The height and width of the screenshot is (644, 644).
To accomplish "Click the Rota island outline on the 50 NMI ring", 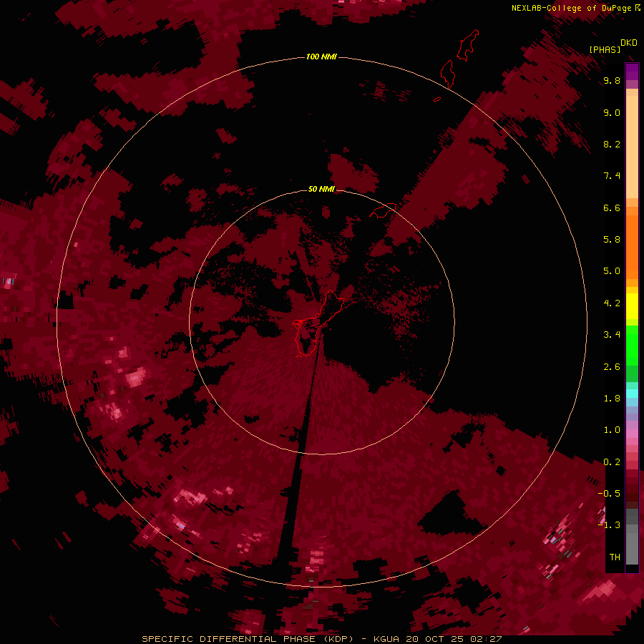I will 383,210.
